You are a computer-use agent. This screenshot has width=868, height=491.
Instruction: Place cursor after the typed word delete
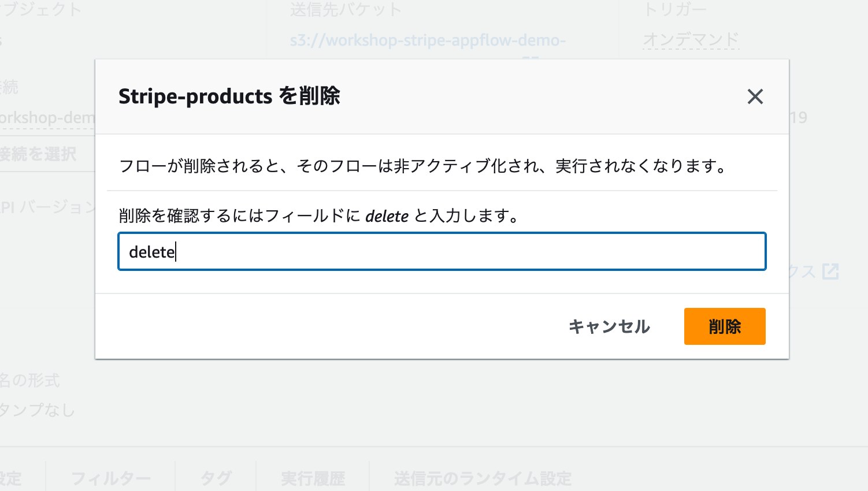175,251
